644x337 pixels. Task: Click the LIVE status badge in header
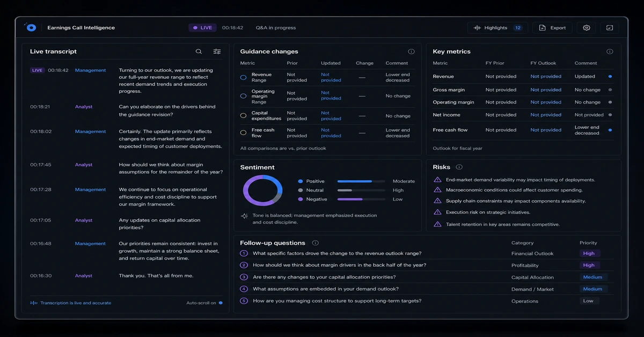point(202,28)
